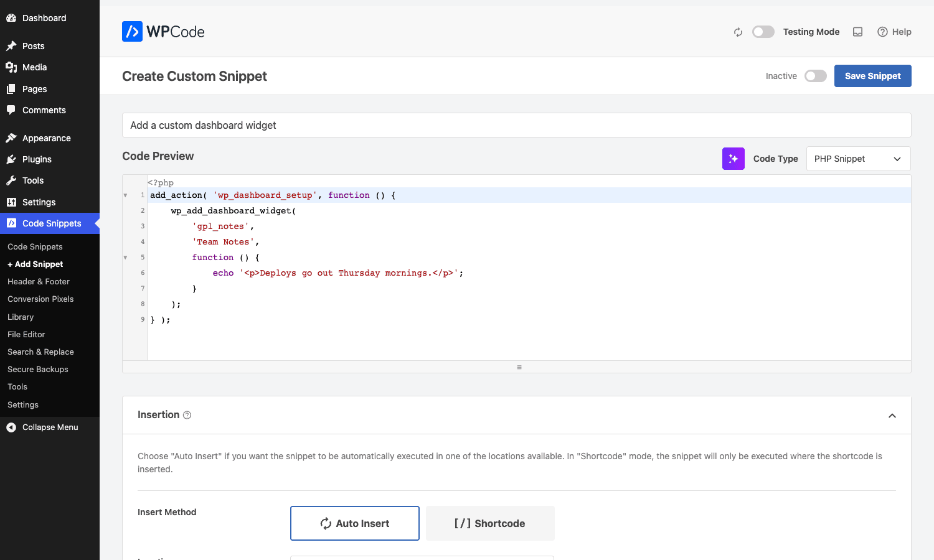934x560 pixels.
Task: Open the File Editor submenu link
Action: [x=26, y=335]
